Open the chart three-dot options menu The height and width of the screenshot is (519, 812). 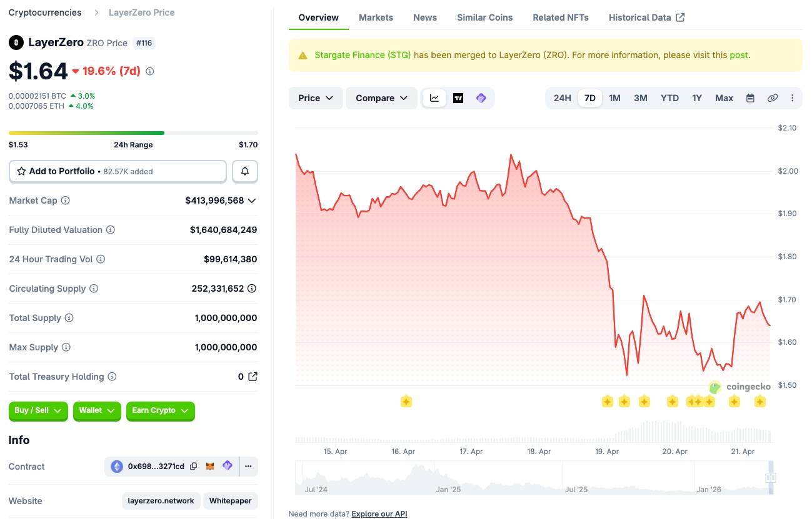(793, 98)
